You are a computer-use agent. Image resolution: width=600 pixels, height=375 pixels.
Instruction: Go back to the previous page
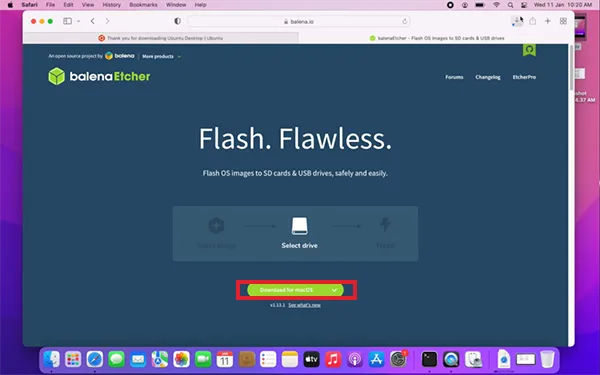(x=93, y=21)
